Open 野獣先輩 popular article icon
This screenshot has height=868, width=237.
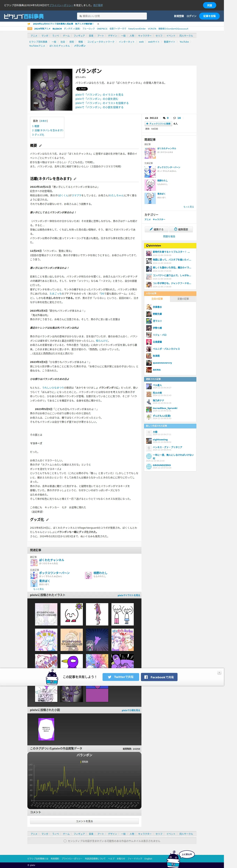tap(149, 314)
